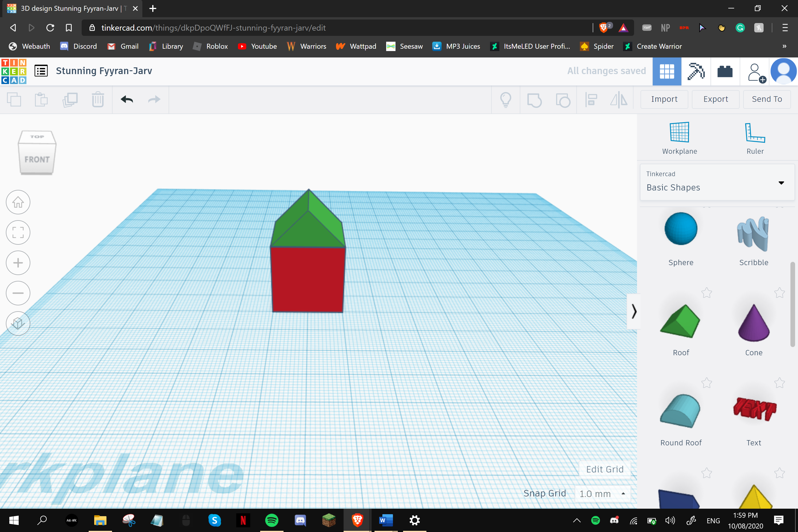Redo the last action

click(154, 99)
